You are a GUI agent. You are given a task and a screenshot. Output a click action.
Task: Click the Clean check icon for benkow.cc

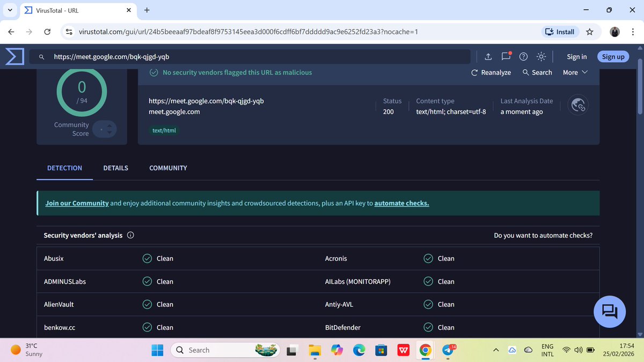(x=147, y=327)
